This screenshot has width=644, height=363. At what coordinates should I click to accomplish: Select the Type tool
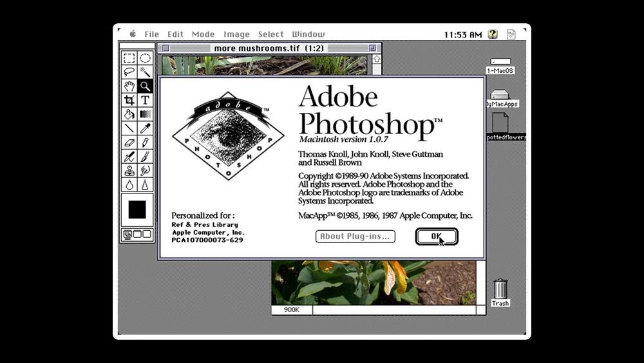pos(145,100)
